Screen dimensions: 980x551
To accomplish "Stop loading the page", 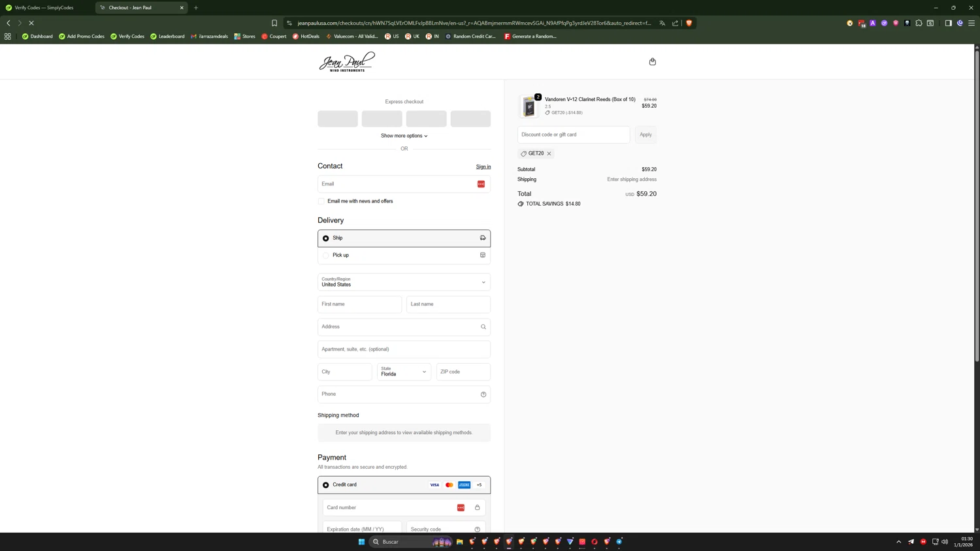I will click(31, 23).
